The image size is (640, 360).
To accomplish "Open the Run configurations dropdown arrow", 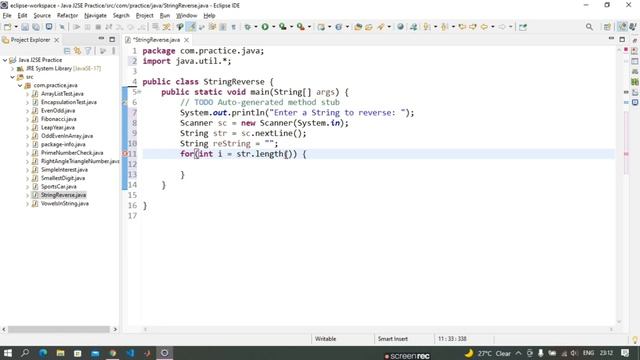I will click(x=273, y=27).
